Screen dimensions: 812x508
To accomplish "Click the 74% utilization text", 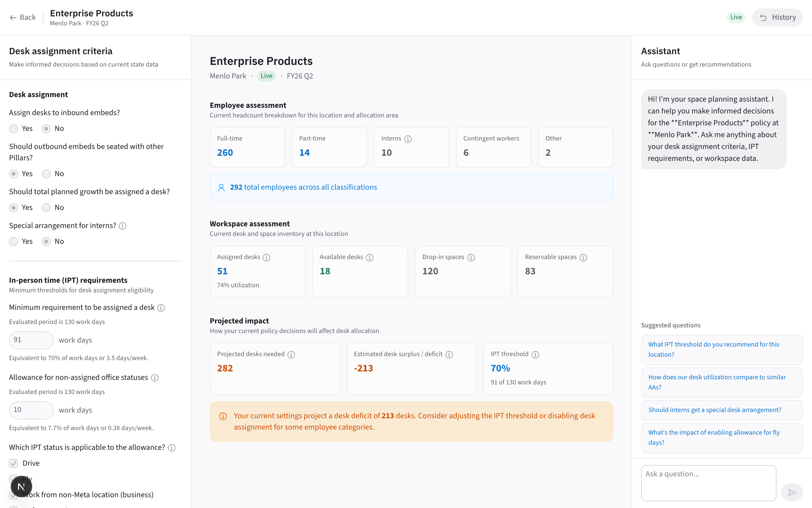I will (238, 285).
